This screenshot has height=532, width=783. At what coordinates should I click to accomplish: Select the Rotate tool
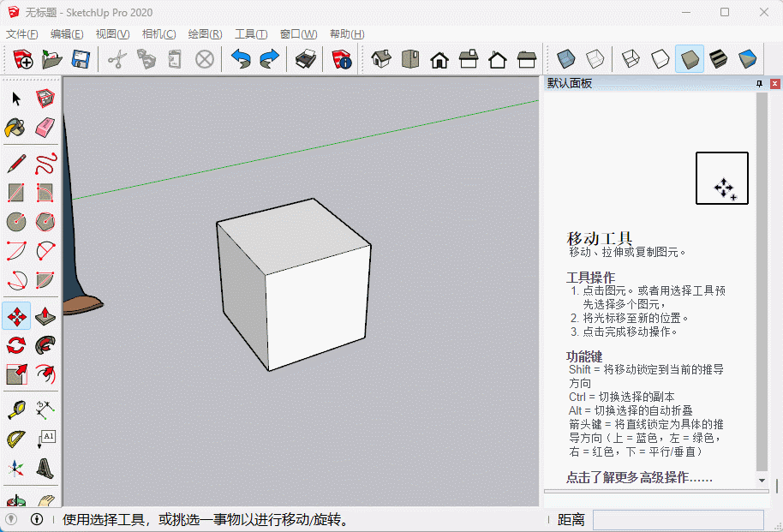16,346
